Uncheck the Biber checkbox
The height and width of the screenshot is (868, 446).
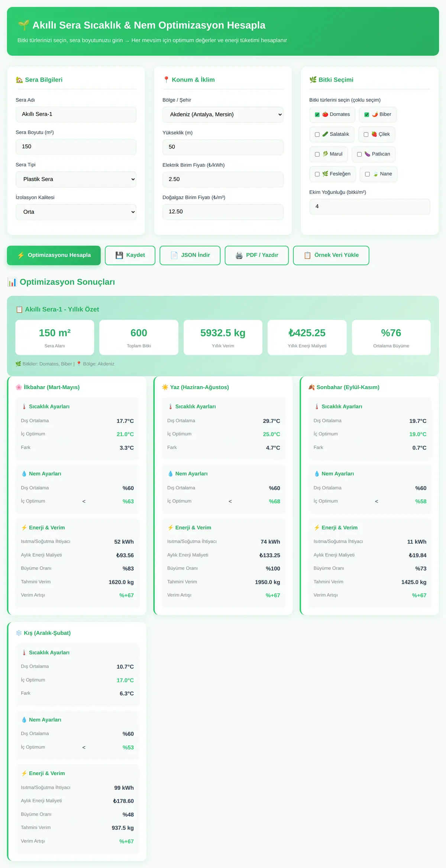366,115
